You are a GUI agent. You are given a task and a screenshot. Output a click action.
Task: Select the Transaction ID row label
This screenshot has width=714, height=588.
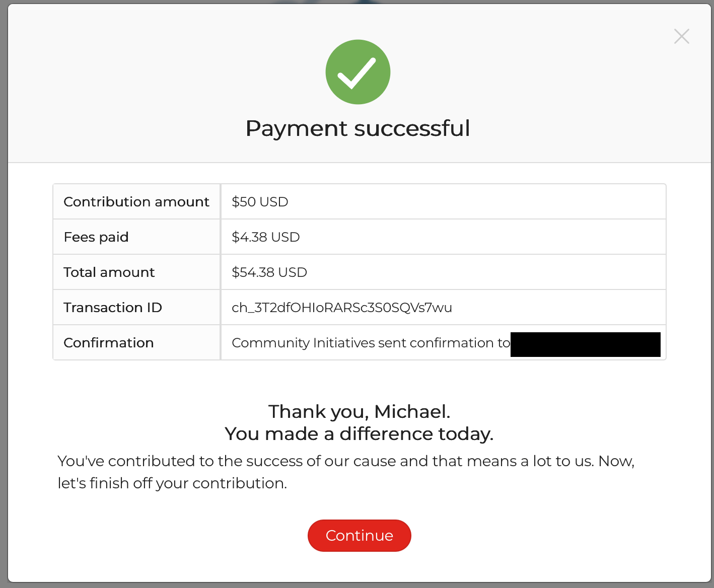112,308
